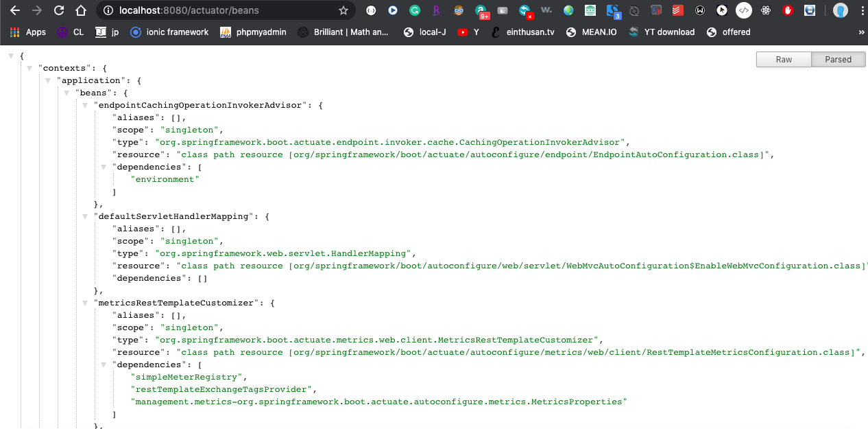Screen dimensions: 868x429
Task: Click the HandlerMapping type value
Action: 283,253
